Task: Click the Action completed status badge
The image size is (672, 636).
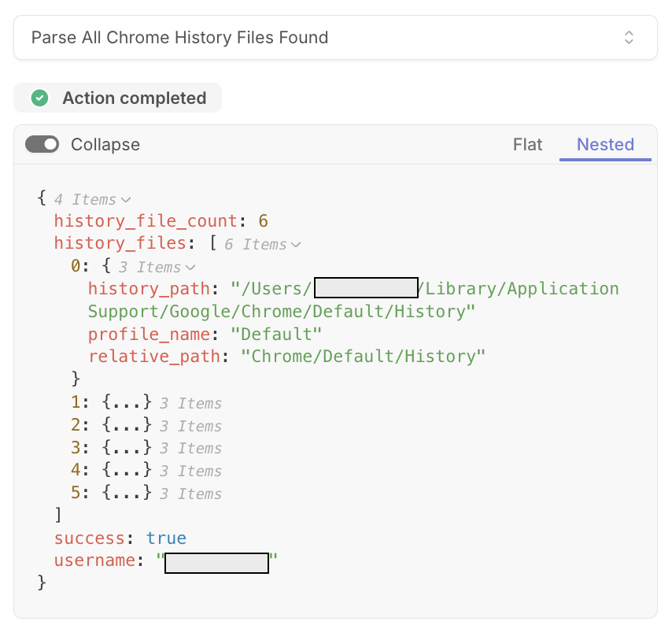Action: 117,98
